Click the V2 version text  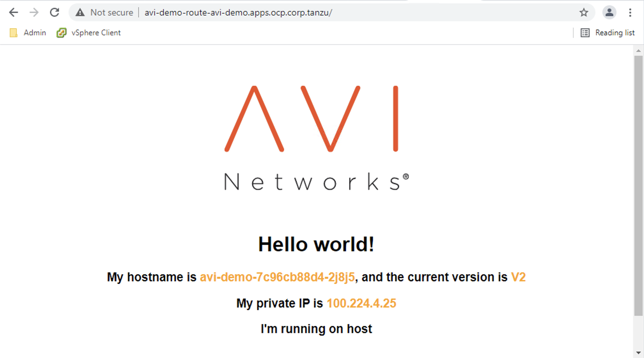pos(518,277)
